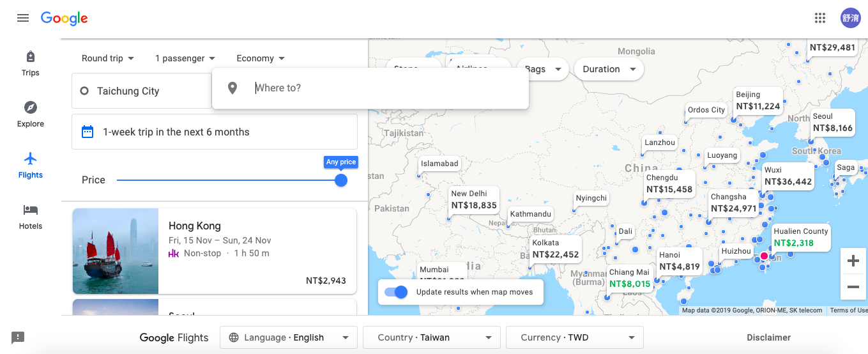The image size is (868, 354).
Task: Open the 1 passenger selector
Action: point(185,58)
